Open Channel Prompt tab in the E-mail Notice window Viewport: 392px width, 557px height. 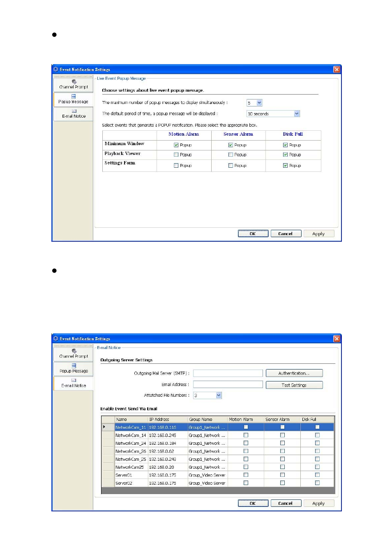pyautogui.click(x=74, y=354)
